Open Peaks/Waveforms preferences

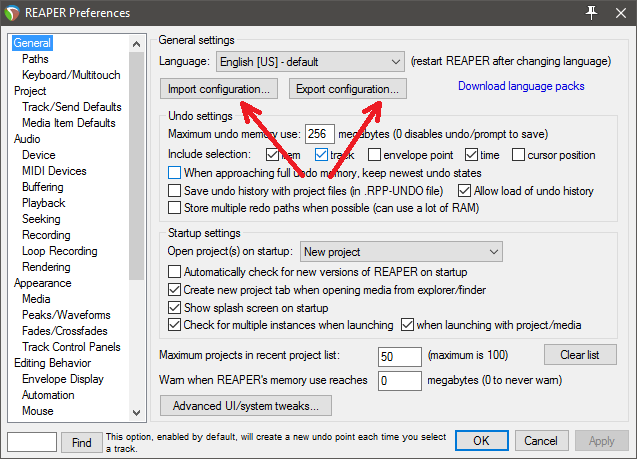pyautogui.click(x=66, y=315)
